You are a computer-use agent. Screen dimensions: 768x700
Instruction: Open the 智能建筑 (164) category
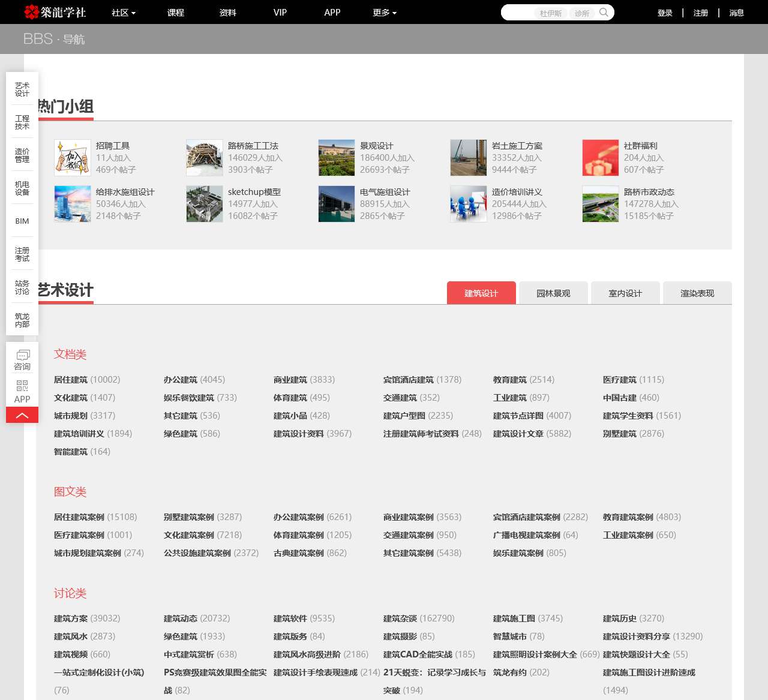(82, 452)
